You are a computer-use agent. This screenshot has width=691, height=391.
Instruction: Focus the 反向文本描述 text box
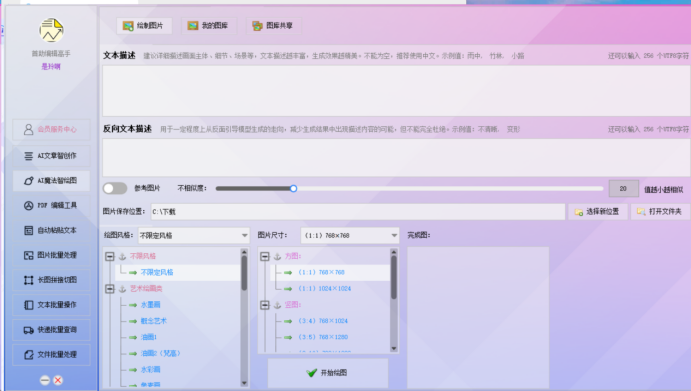pyautogui.click(x=396, y=158)
